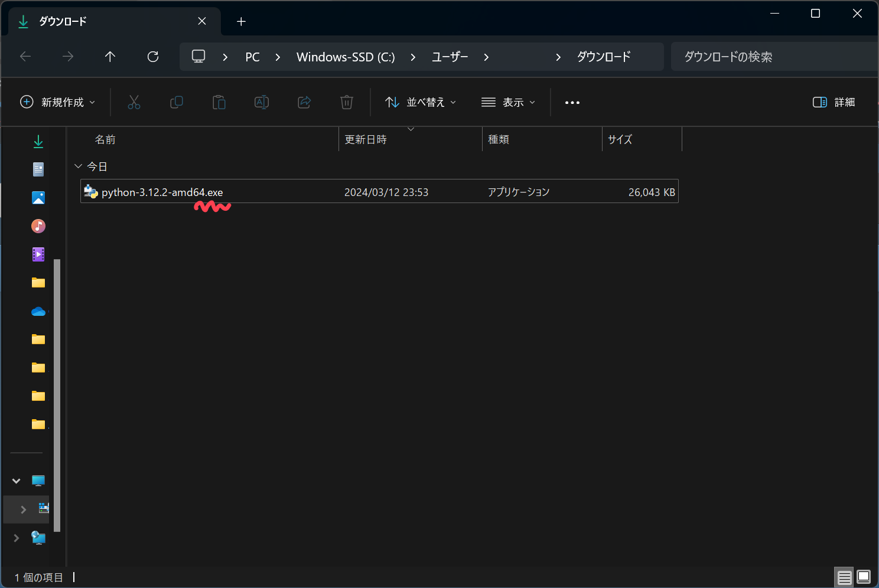879x588 pixels.
Task: Refresh the current folder view
Action: (x=153, y=57)
